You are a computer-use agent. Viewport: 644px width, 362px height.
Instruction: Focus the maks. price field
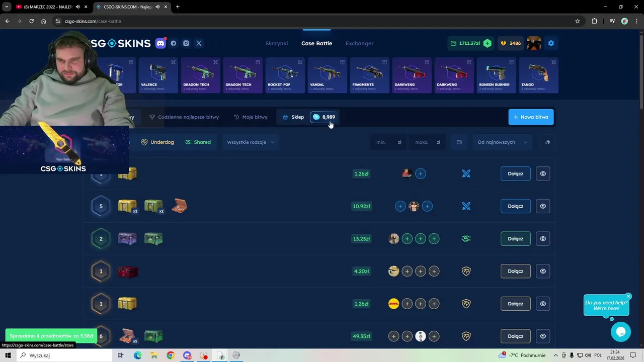click(428, 142)
